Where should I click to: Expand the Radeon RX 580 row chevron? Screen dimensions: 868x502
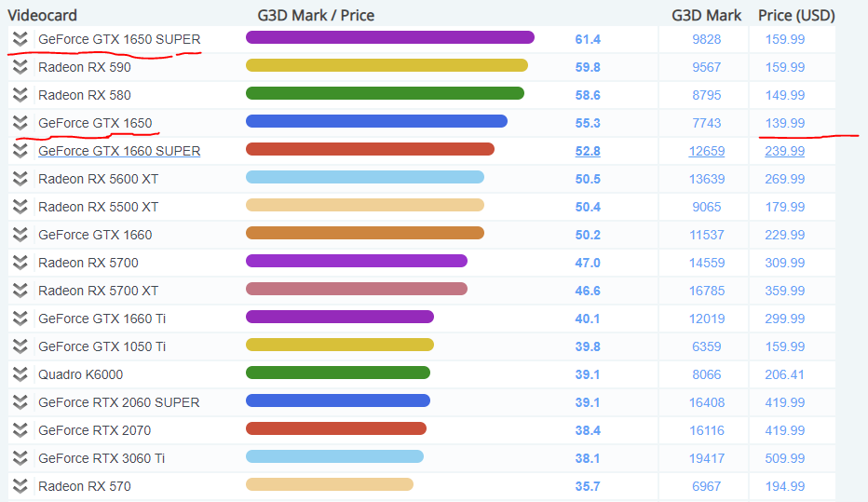(x=20, y=95)
